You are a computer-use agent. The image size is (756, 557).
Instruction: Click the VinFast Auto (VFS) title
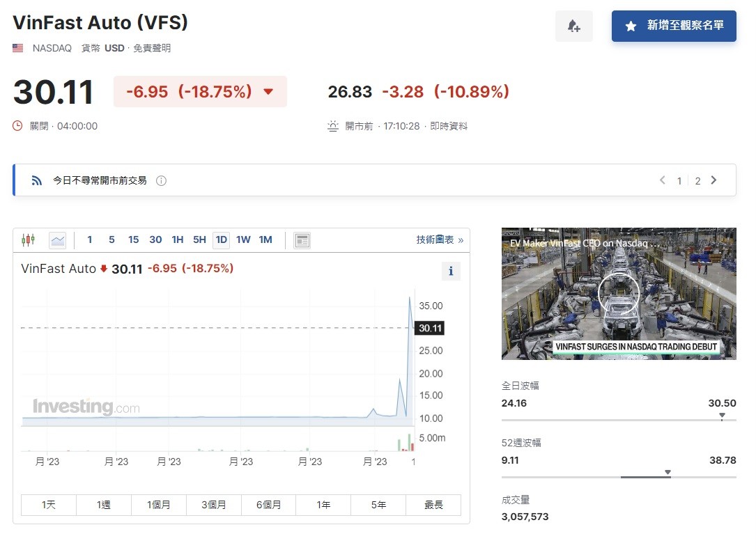click(100, 23)
